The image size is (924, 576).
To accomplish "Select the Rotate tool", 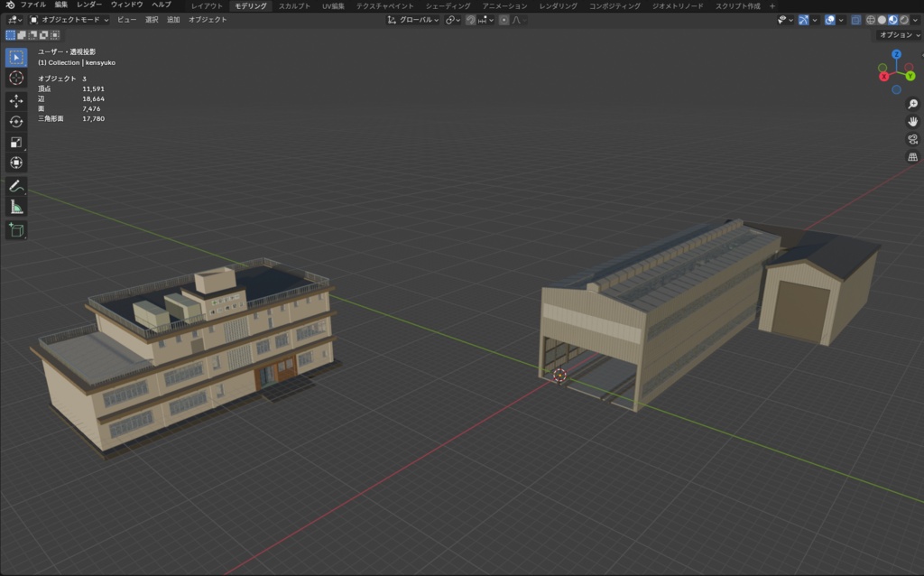I will (16, 122).
